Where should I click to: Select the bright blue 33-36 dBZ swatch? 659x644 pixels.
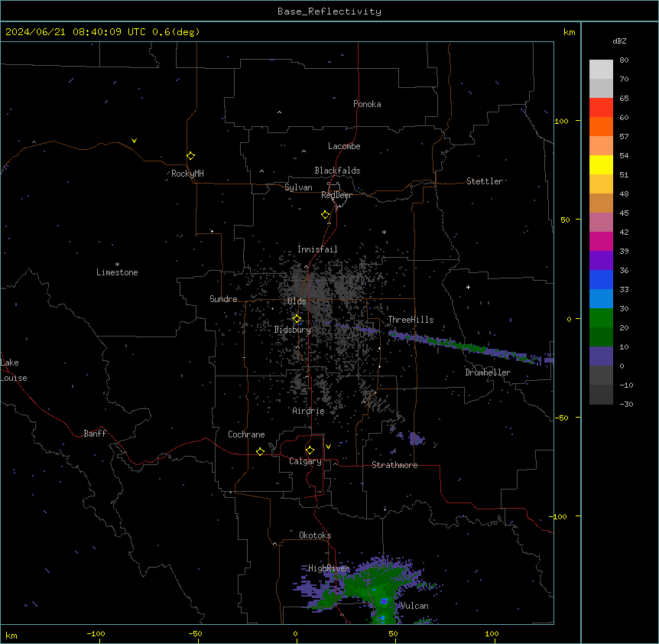point(601,279)
